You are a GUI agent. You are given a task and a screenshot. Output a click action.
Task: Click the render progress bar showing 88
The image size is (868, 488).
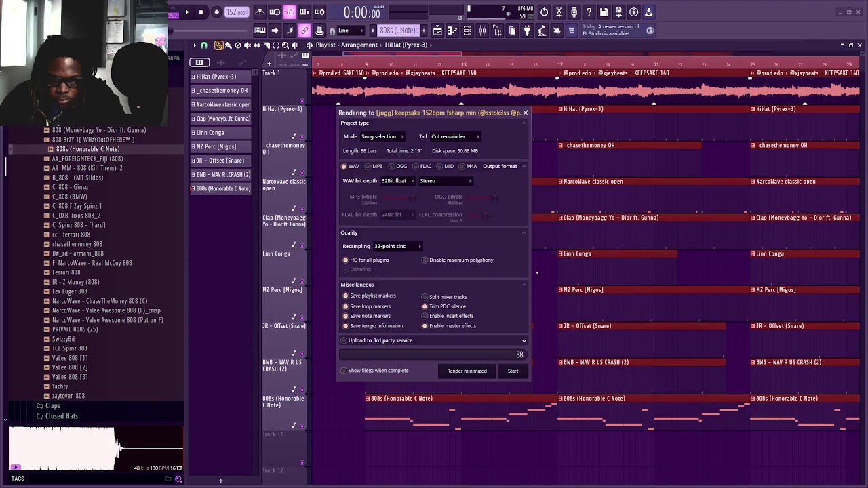433,354
